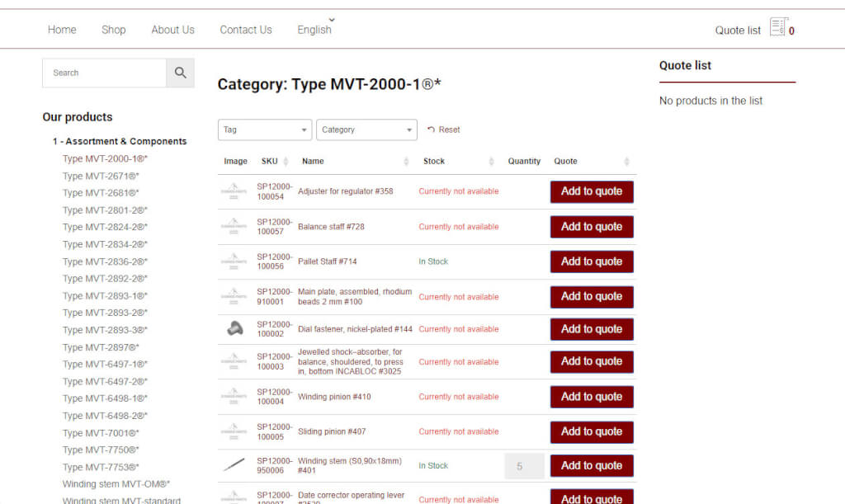Select Type MVT-2671 category in sidebar
The image size is (845, 504).
click(101, 176)
